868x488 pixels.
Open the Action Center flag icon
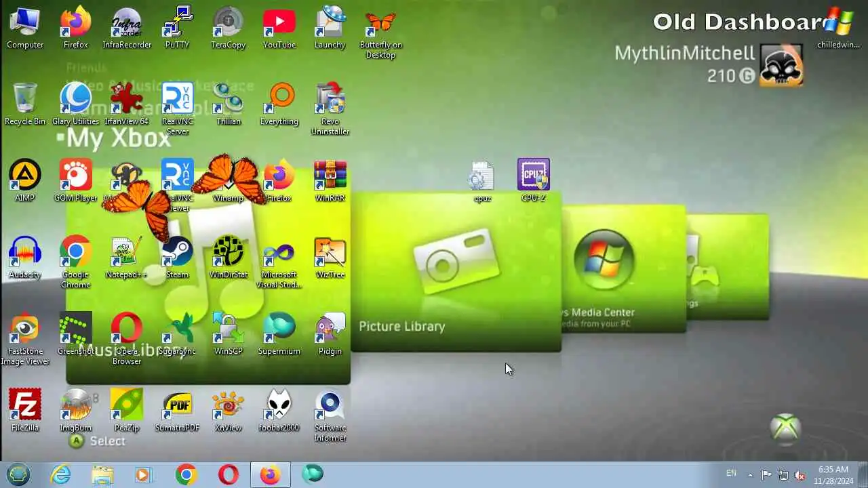click(x=766, y=474)
